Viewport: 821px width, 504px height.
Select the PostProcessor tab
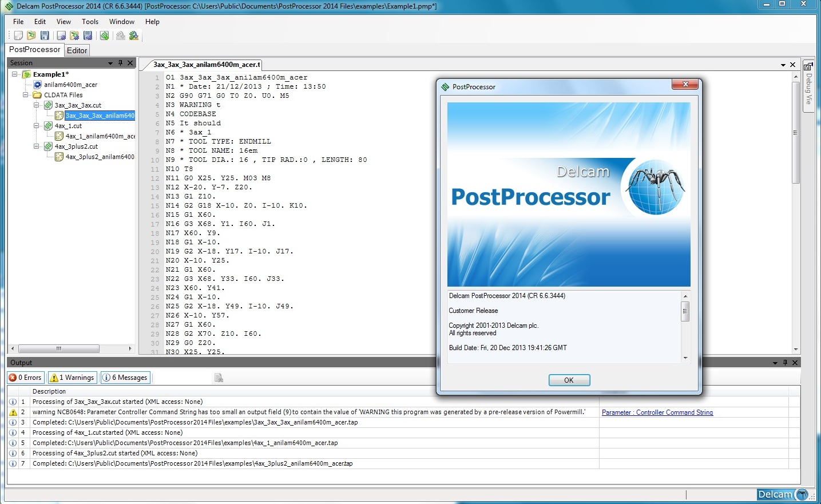34,50
